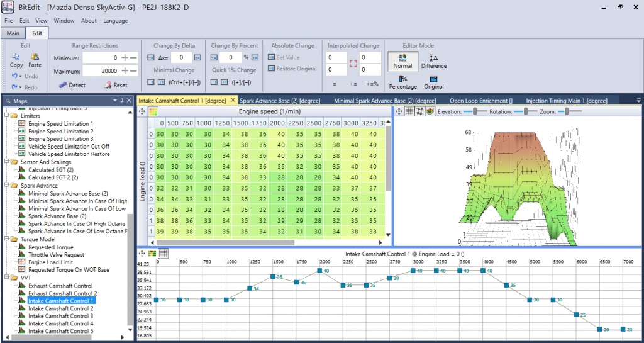Viewport: 644px width, 343px height.
Task: Adjust the Elevation slider
Action: (474, 111)
